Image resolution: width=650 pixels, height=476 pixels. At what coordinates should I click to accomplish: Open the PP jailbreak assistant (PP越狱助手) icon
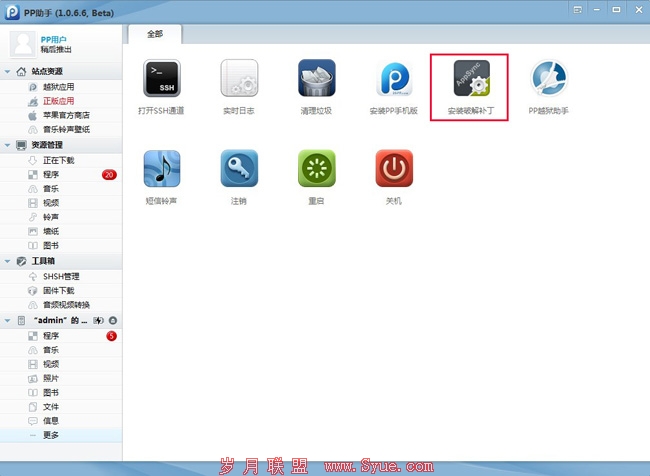[x=548, y=78]
